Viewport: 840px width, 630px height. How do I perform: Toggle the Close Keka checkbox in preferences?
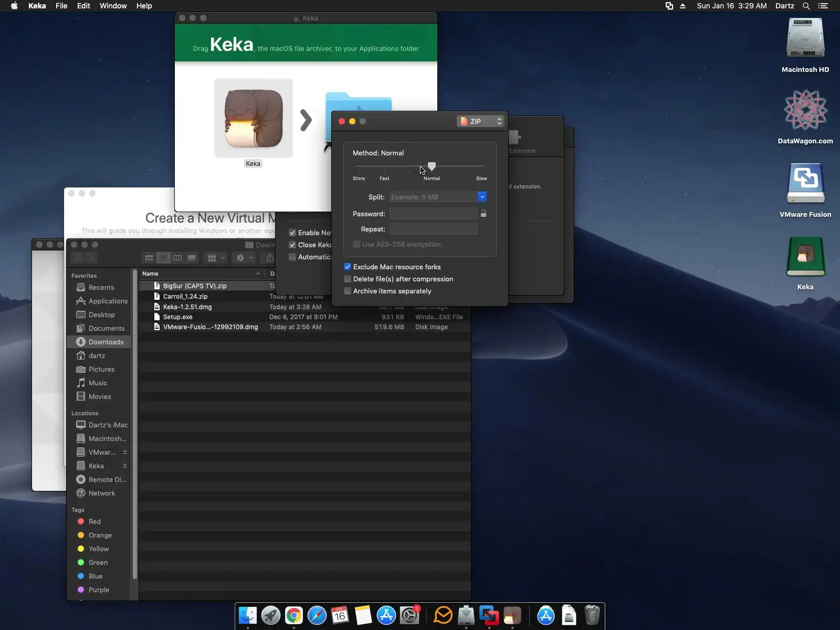coord(292,245)
